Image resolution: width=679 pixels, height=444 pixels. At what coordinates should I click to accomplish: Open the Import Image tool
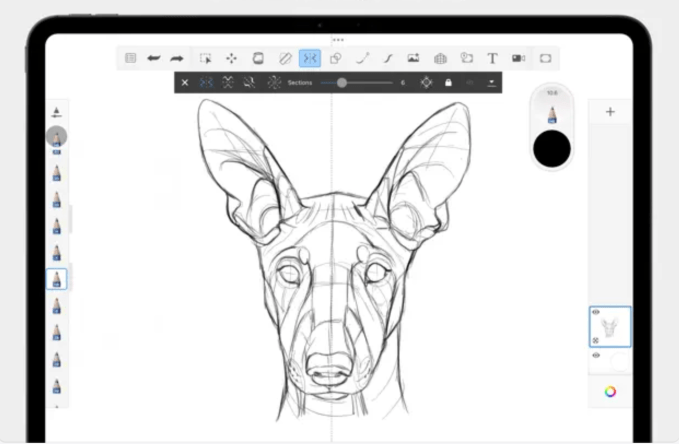pos(413,58)
